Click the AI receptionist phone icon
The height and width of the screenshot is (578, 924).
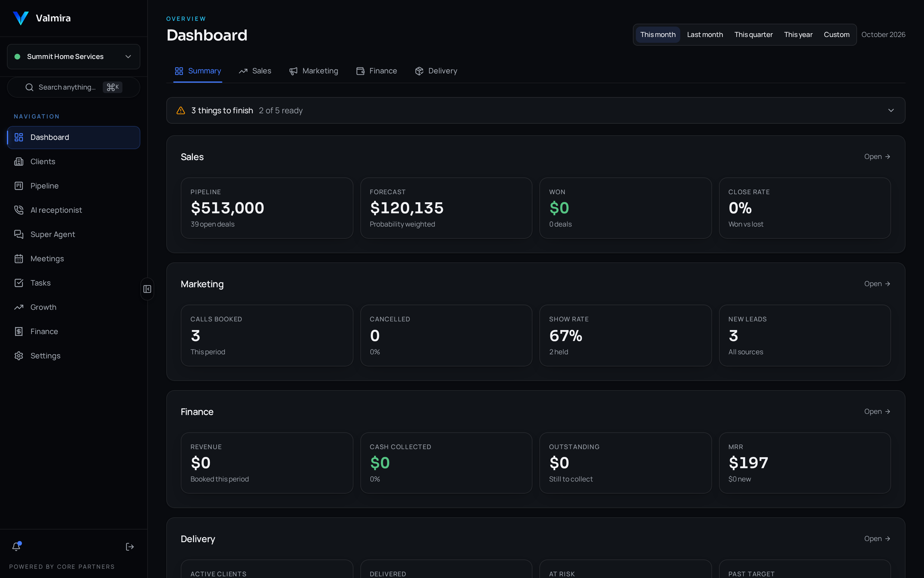click(19, 210)
